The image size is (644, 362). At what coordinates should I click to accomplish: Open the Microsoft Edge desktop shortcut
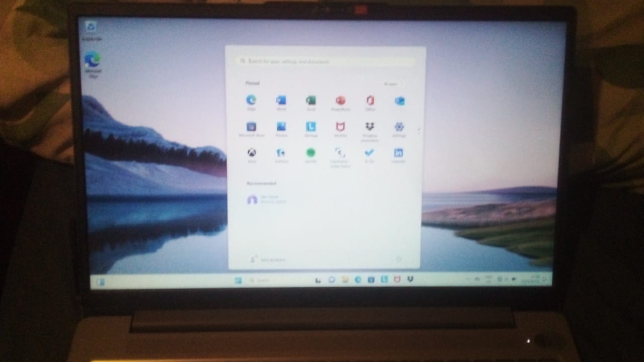click(93, 61)
